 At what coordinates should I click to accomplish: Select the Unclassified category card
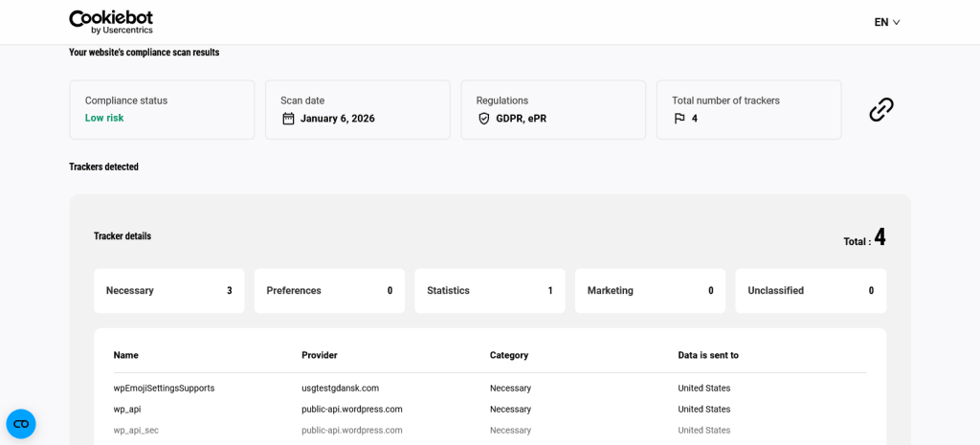810,291
